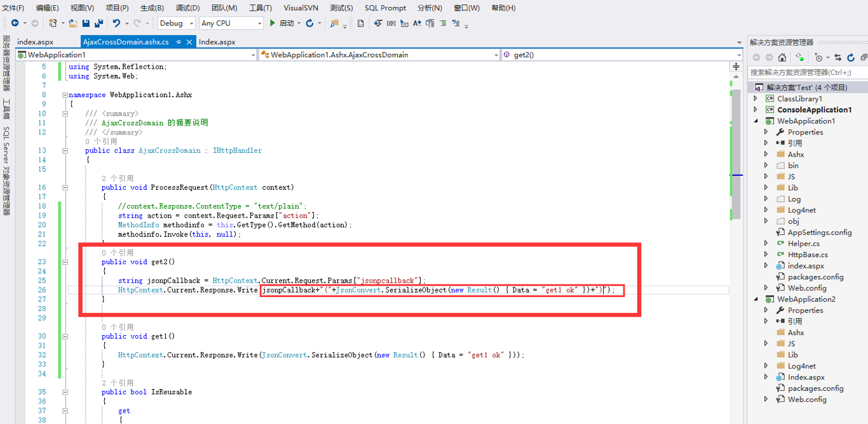Image resolution: width=868 pixels, height=424 pixels.
Task: Click "2 个引用" CodeLens above ProcessRequest
Action: [x=118, y=178]
